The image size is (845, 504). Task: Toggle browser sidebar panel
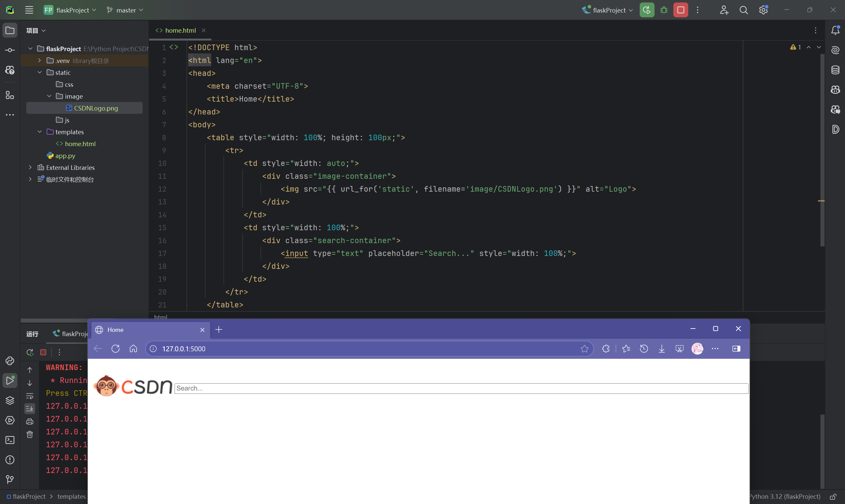click(x=736, y=348)
